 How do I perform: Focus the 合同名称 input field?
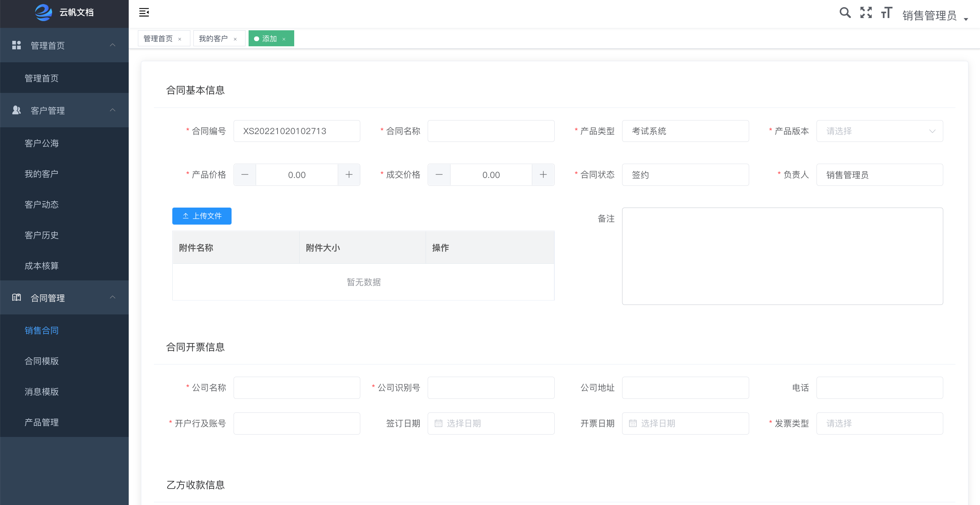(x=491, y=131)
